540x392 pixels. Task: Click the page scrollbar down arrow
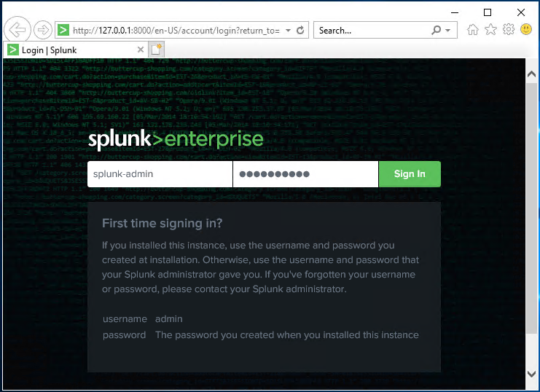point(531,374)
